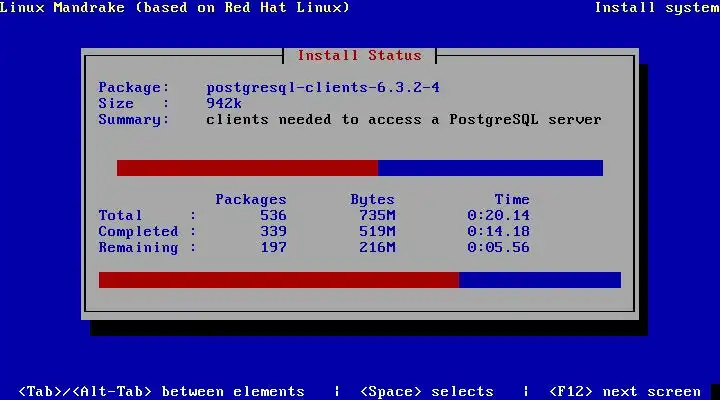Screen dimensions: 720x400
Task: Click completed time value '0:14.18'
Action: (x=499, y=231)
